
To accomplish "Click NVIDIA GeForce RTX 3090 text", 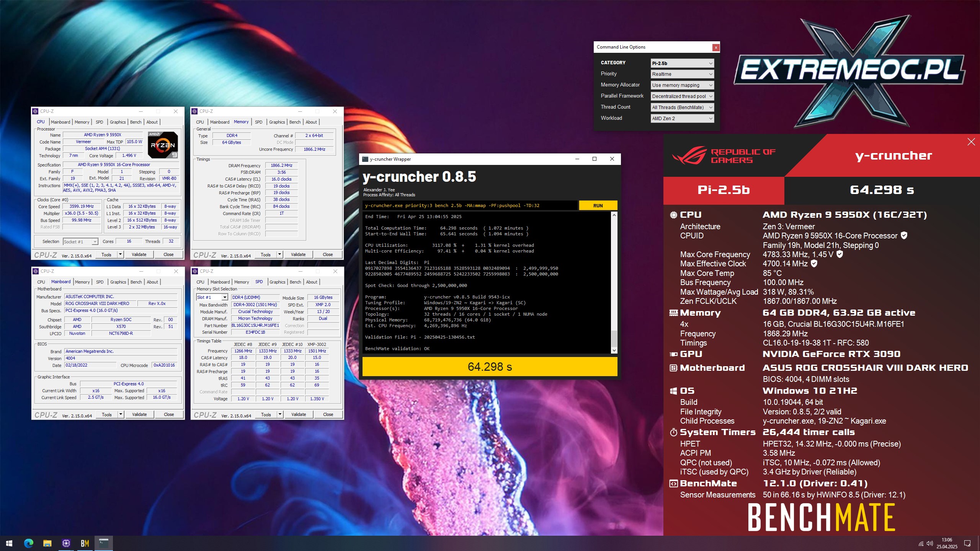I will click(831, 354).
